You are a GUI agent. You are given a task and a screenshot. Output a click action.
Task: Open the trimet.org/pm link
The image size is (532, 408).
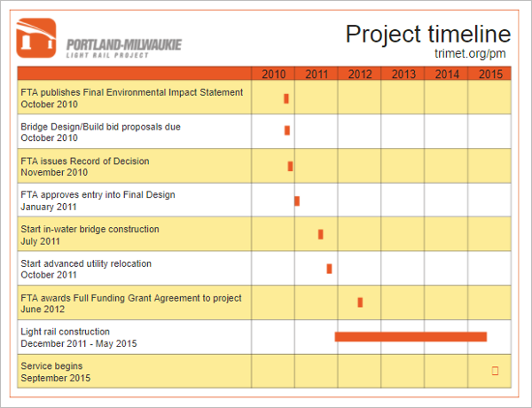tap(470, 53)
